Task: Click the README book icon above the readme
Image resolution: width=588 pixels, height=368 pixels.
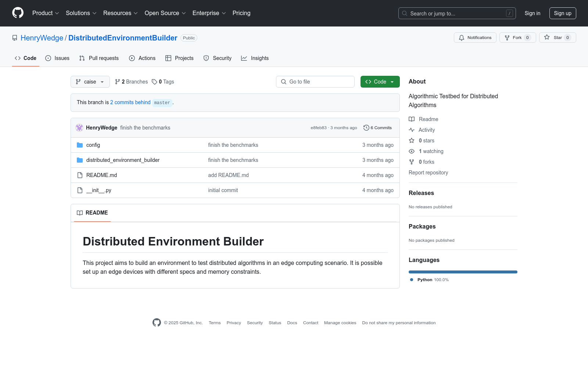Action: point(80,213)
